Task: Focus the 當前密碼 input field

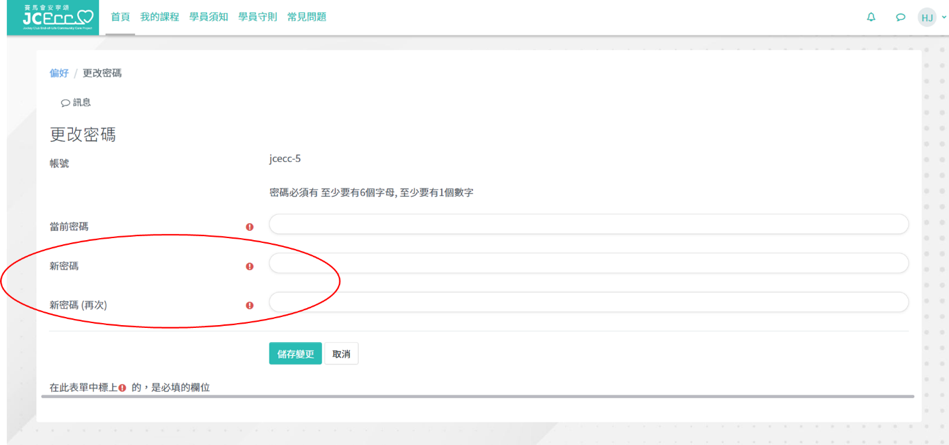Action: 588,224
